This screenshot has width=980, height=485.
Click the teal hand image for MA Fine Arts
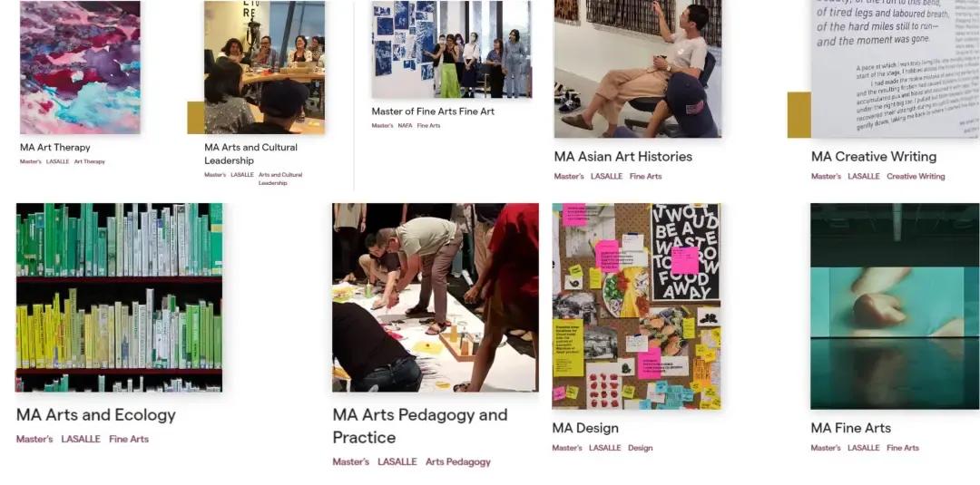coord(895,306)
